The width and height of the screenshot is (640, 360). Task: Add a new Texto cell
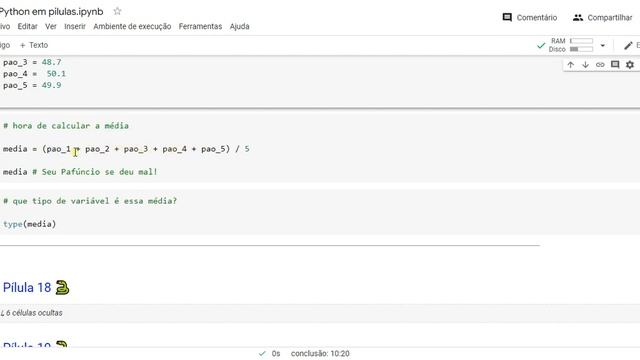pyautogui.click(x=34, y=45)
